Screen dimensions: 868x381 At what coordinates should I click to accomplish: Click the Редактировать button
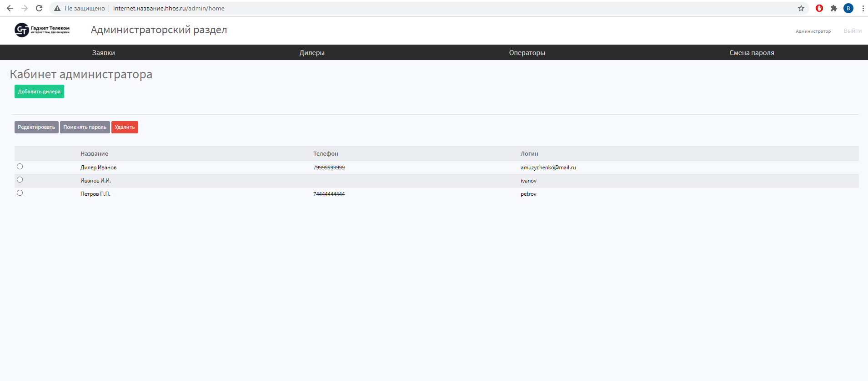[x=36, y=127]
